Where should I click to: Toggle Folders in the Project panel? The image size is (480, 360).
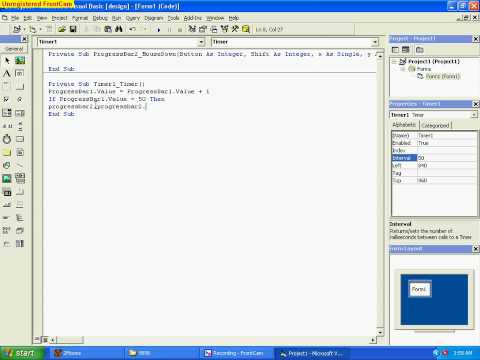420,50
